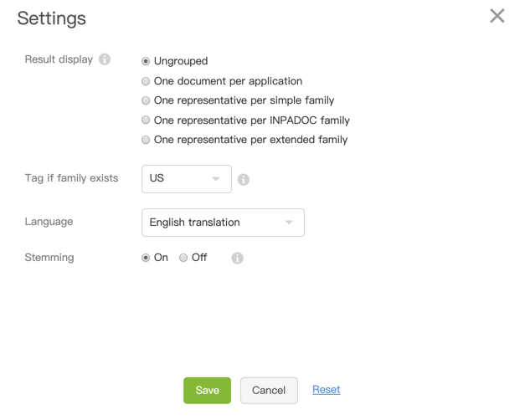Pick One representative per INPADOC family
This screenshot has height=420, width=525.
coord(146,120)
